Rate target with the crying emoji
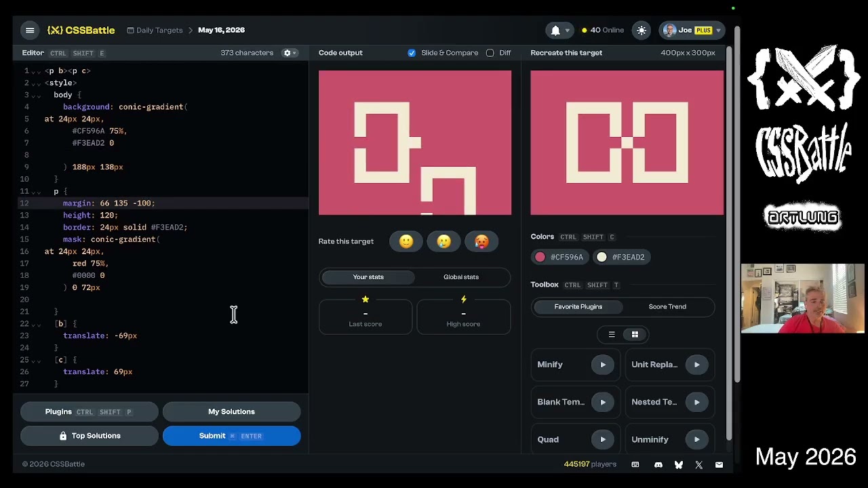This screenshot has width=868, height=488. click(444, 241)
